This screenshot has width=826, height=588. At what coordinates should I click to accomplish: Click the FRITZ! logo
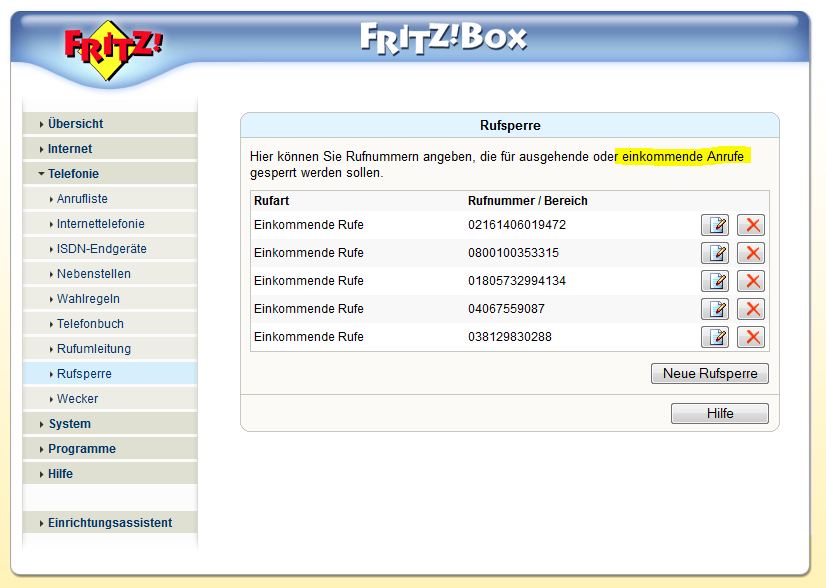[x=113, y=49]
